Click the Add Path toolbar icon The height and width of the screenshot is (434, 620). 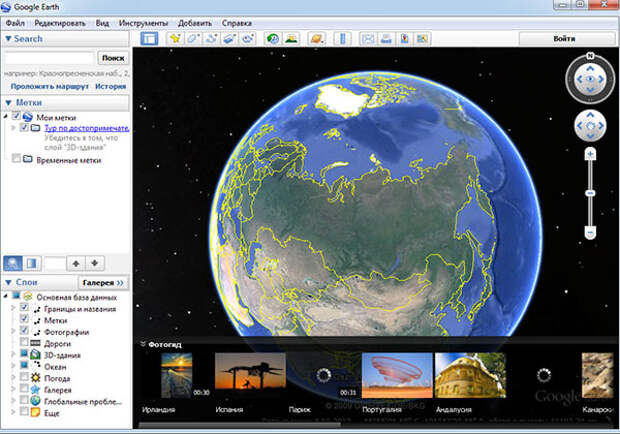(x=212, y=38)
